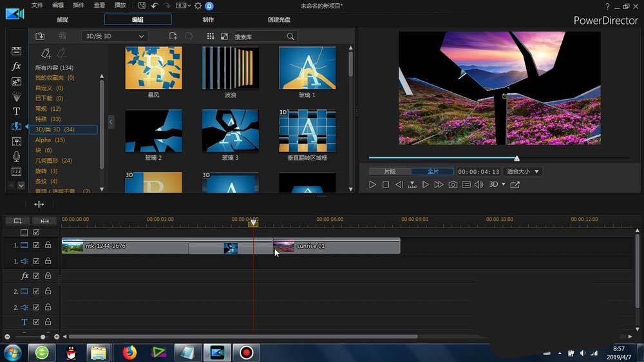
Task: Toggle fx track enable checkbox
Action: coord(36,276)
